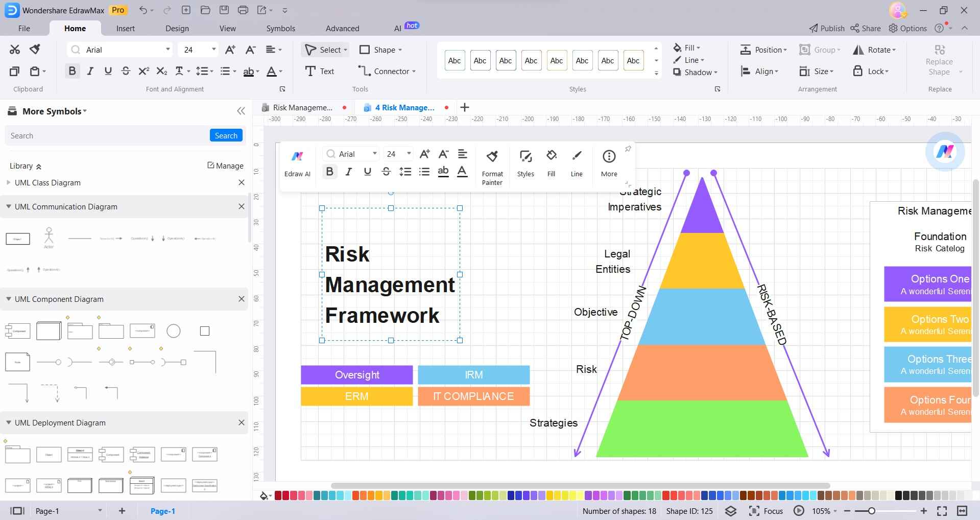Collapse the UML Communication Diagram section
980x520 pixels.
[8, 206]
